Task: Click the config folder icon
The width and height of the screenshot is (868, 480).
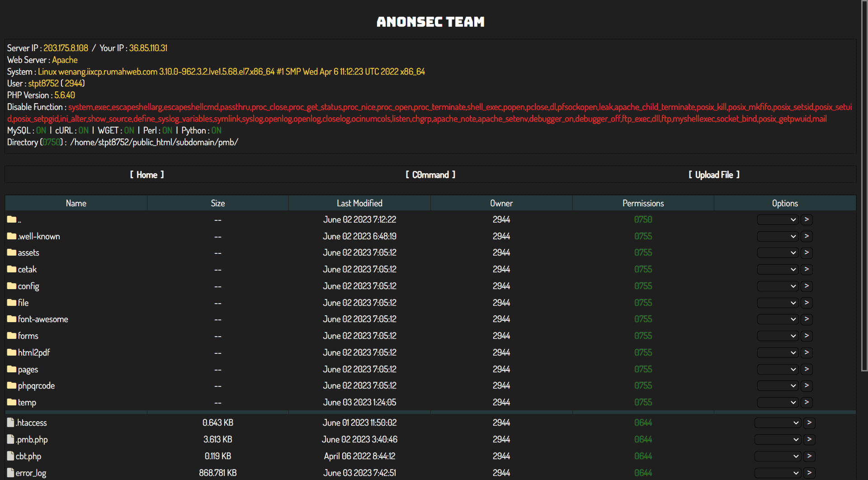Action: click(x=12, y=286)
